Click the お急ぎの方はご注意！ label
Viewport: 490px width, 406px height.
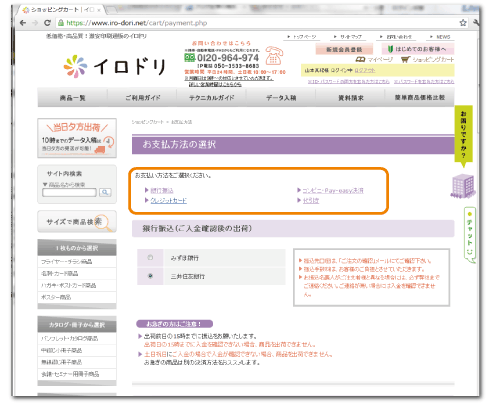pyautogui.click(x=174, y=324)
